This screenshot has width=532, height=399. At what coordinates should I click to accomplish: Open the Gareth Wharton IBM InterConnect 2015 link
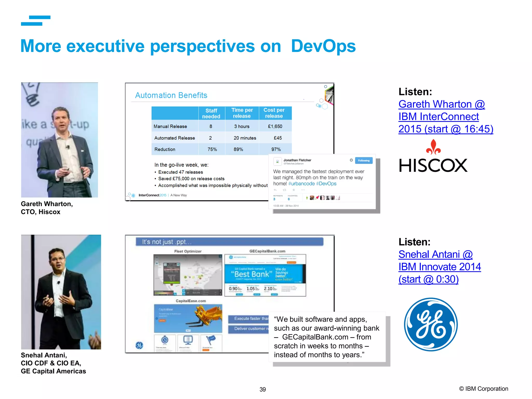coord(445,117)
